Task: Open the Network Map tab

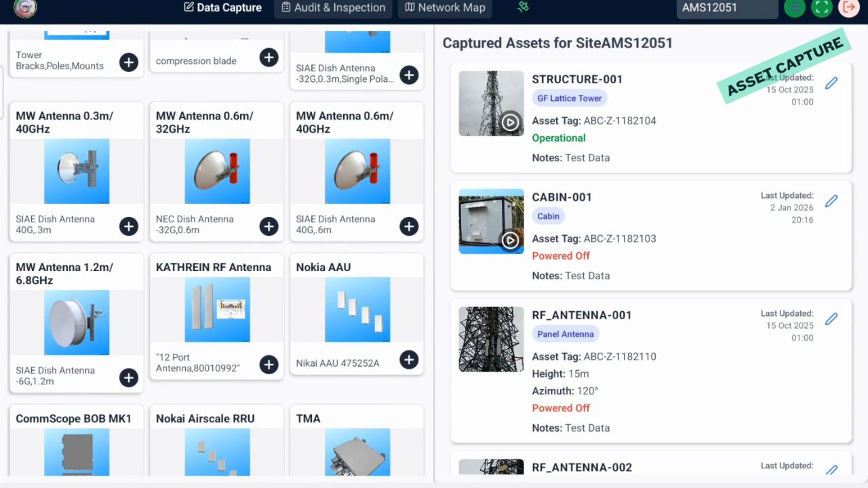Action: pyautogui.click(x=445, y=8)
